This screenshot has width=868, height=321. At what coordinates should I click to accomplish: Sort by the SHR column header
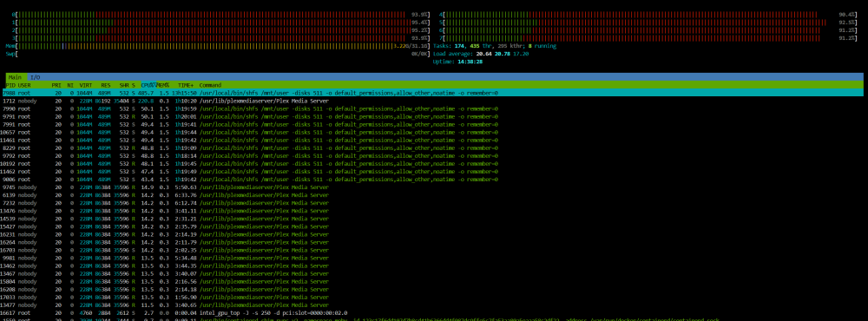pos(123,85)
